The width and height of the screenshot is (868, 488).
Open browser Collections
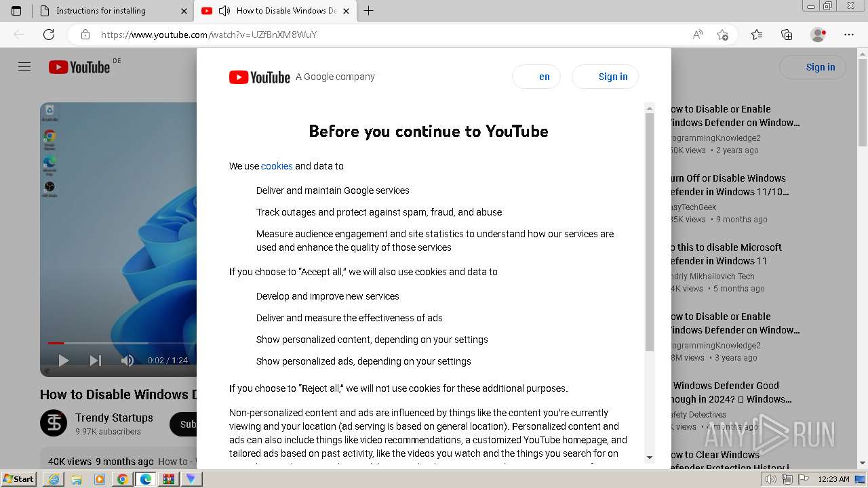[787, 35]
